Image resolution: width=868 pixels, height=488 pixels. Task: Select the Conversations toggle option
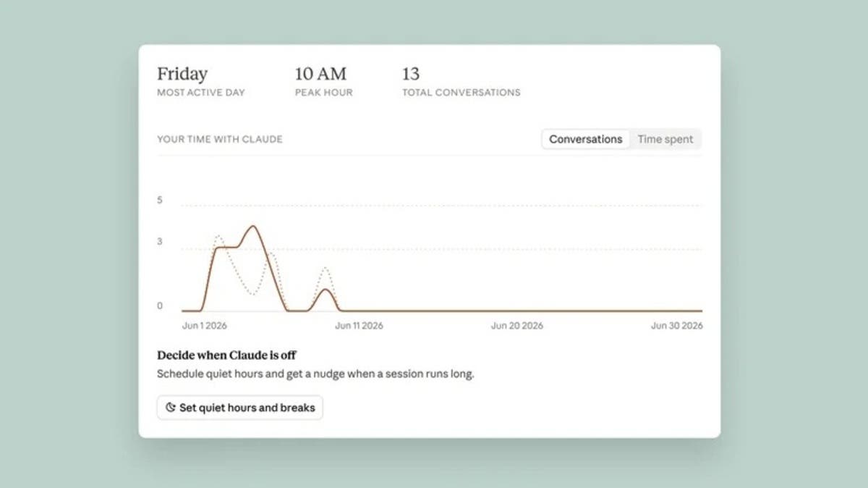(585, 139)
